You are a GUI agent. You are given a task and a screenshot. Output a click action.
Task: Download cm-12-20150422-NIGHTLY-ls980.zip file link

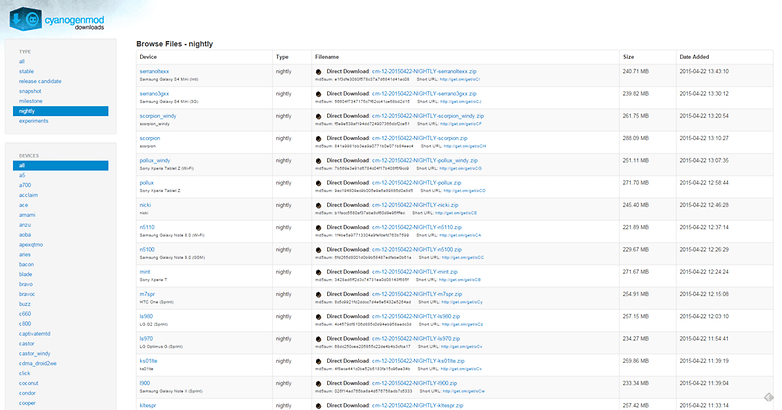click(416, 316)
